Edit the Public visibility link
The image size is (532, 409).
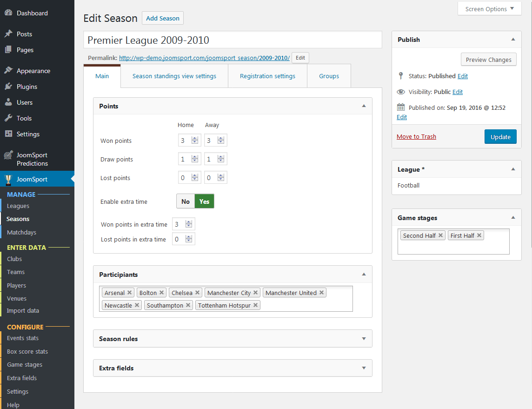point(457,92)
